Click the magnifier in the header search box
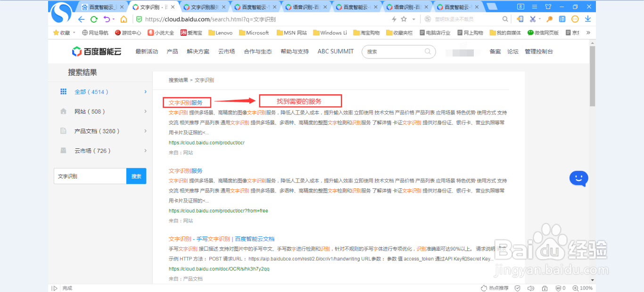This screenshot has width=644, height=292. click(428, 51)
